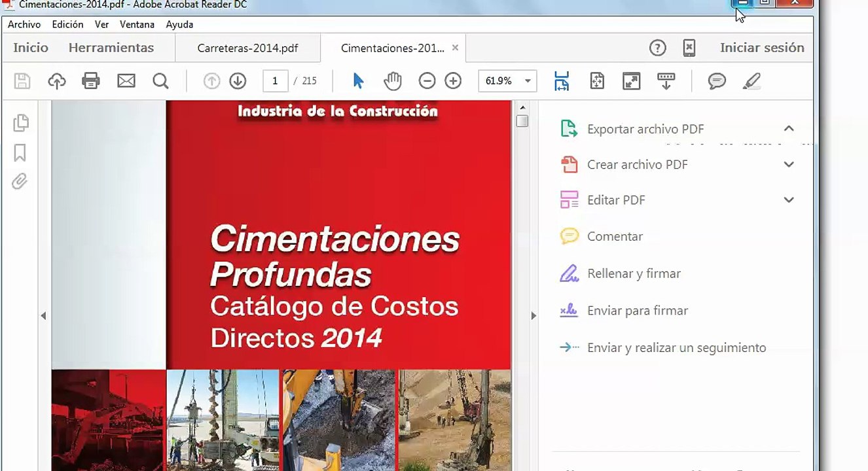Choose the selection arrow tool
This screenshot has height=471, width=868.
pos(358,81)
